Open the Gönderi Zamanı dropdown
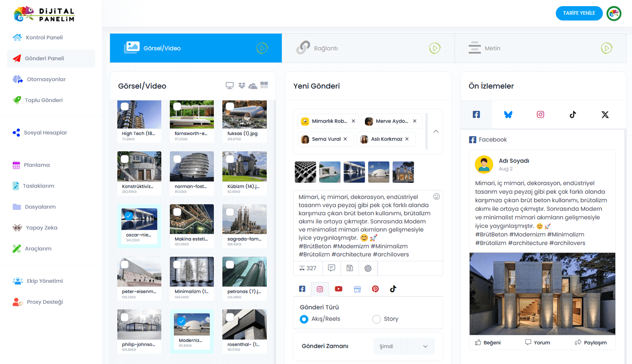The width and height of the screenshot is (632, 364). coord(403,346)
